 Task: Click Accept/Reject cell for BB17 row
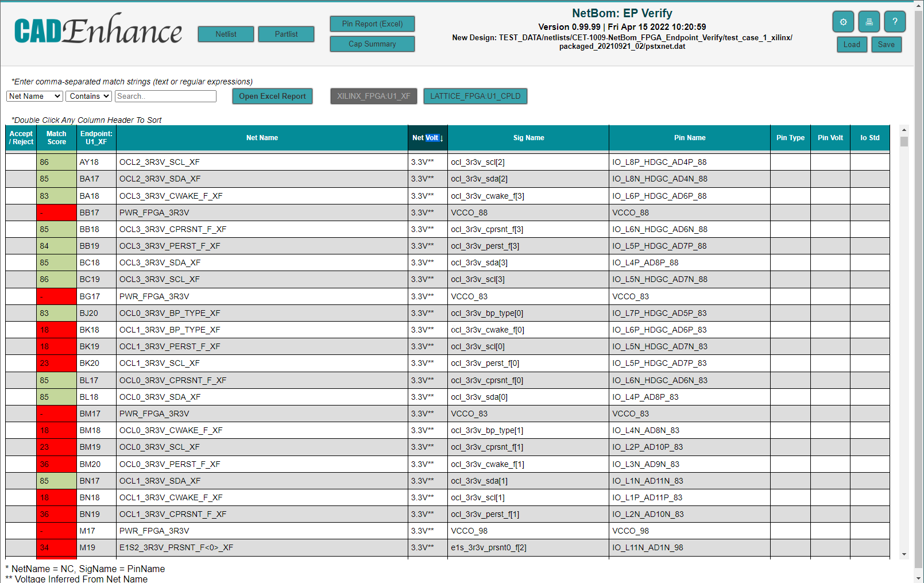(x=21, y=213)
